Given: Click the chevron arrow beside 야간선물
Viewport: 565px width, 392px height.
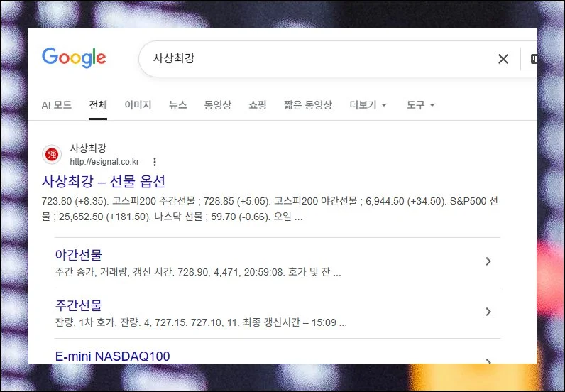Looking at the screenshot, I should click(488, 261).
